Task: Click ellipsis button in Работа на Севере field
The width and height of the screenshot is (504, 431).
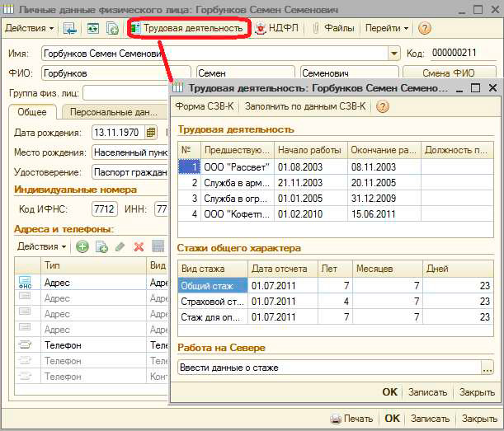Action: (488, 368)
